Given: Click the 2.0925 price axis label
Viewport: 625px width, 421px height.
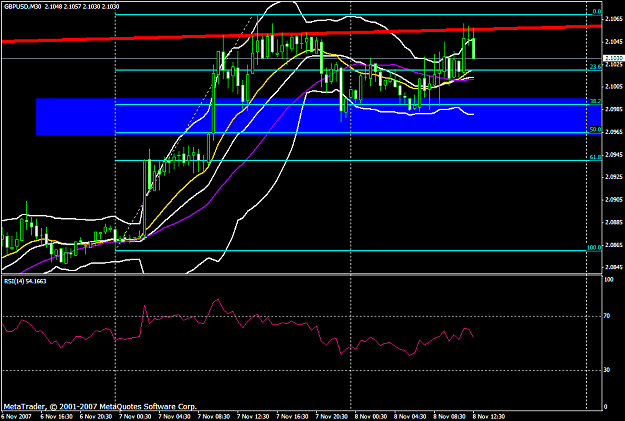Looking at the screenshot, I should 613,177.
